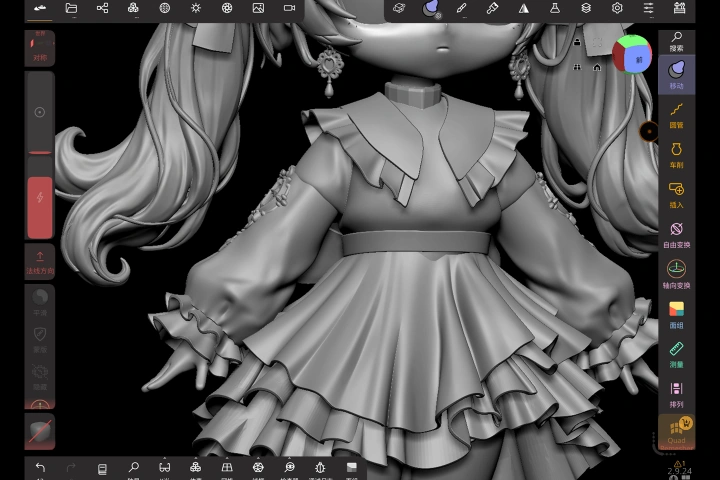This screenshot has width=720, height=480.
Task: Expand the inspector magnifier option in bottom bar
Action: (289, 468)
